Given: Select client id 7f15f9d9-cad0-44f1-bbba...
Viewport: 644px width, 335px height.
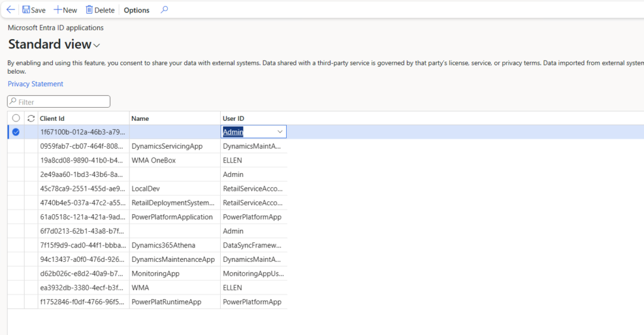Looking at the screenshot, I should pos(84,246).
